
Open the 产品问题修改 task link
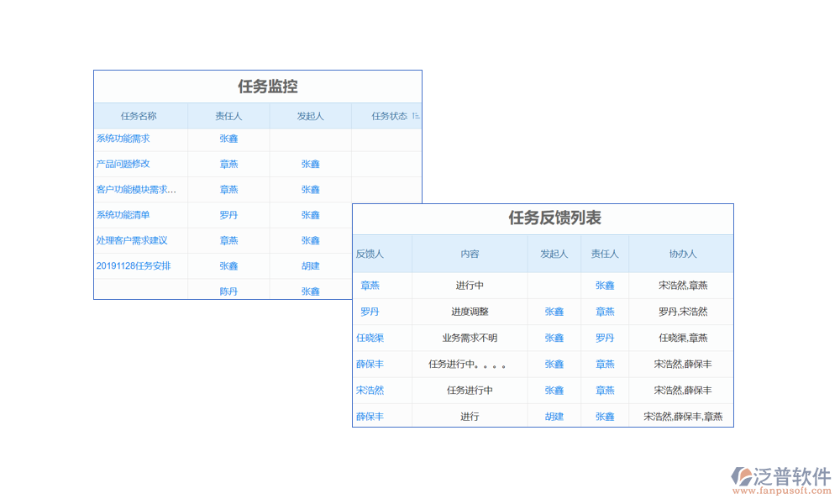tap(123, 164)
